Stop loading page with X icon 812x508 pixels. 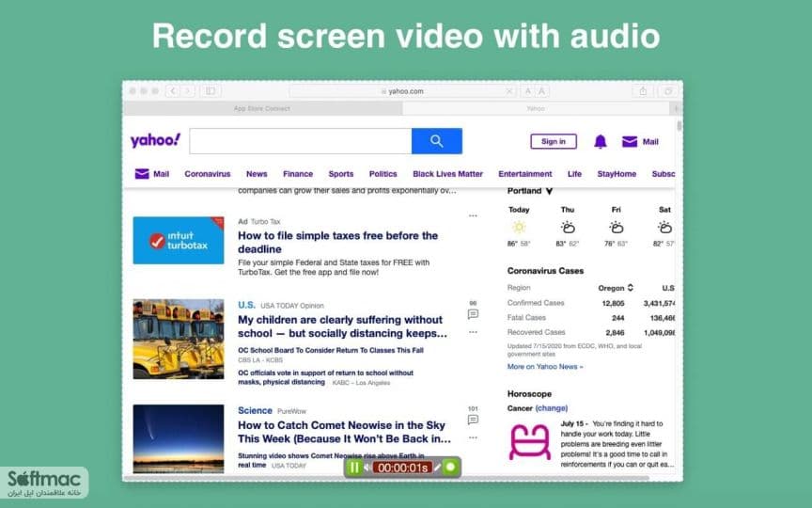tap(509, 91)
